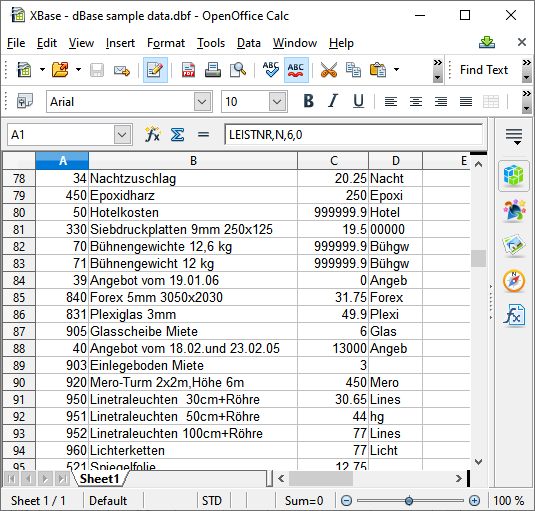Go to the first sheet tab arrow
Image resolution: width=535 pixels, height=511 pixels.
pyautogui.click(x=11, y=479)
